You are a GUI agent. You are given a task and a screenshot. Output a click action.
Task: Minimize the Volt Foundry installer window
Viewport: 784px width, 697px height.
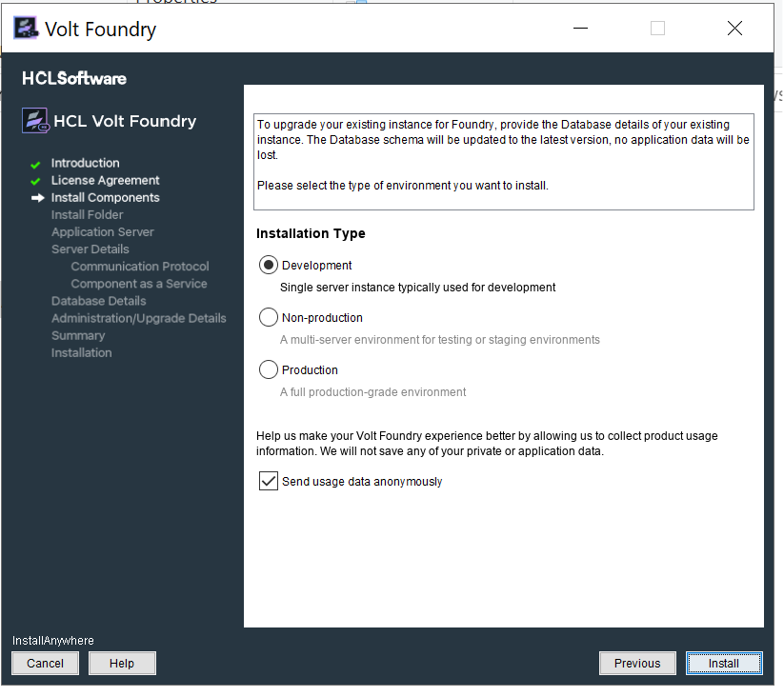pos(581,29)
